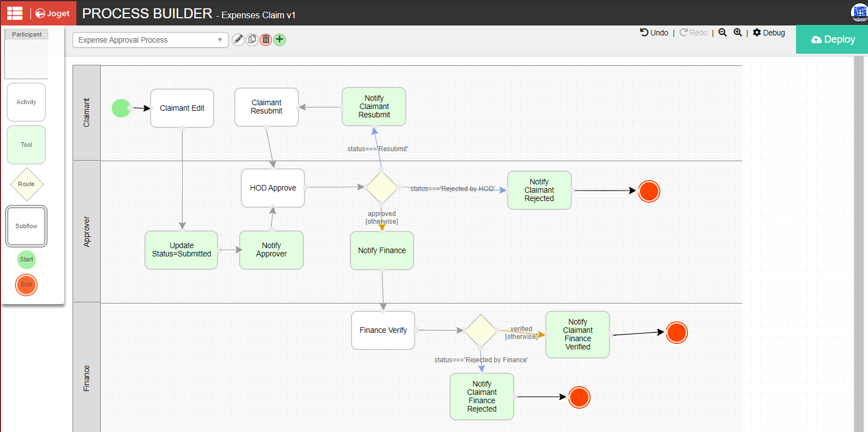Viewport: 868px width, 432px height.
Task: Select the End node in palette
Action: [27, 285]
